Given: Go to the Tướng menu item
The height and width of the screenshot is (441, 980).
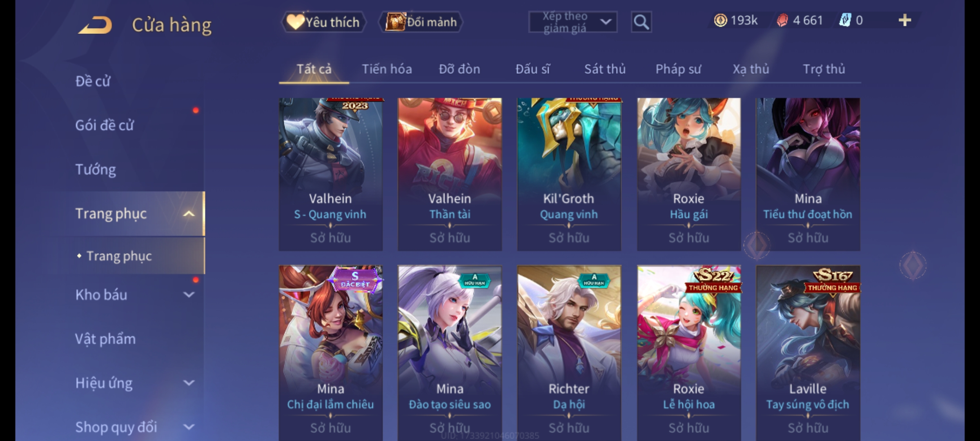Looking at the screenshot, I should (x=96, y=169).
